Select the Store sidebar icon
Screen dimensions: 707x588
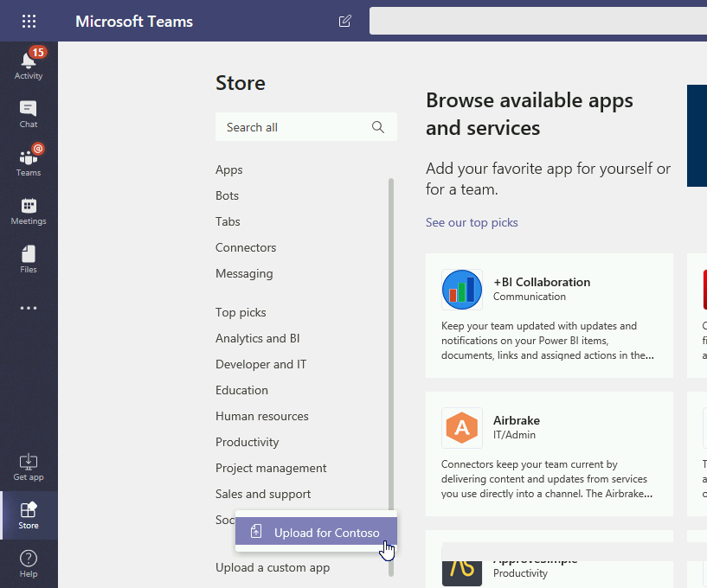(29, 515)
